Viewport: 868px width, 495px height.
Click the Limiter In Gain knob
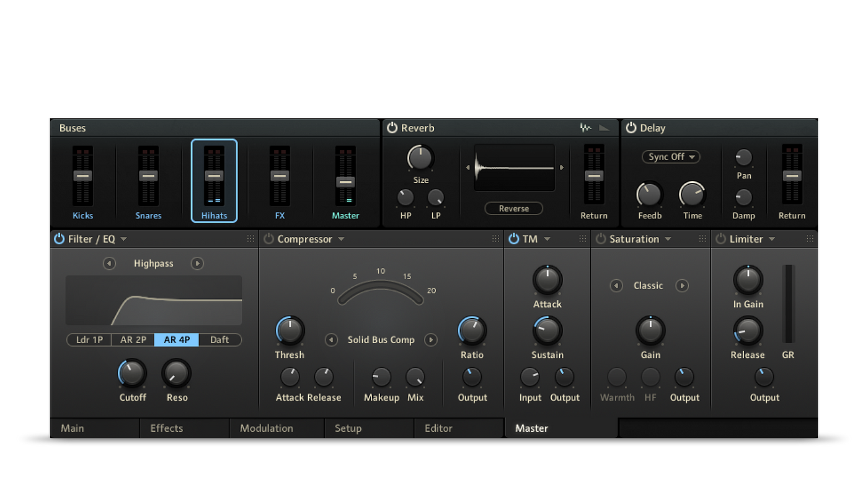748,280
